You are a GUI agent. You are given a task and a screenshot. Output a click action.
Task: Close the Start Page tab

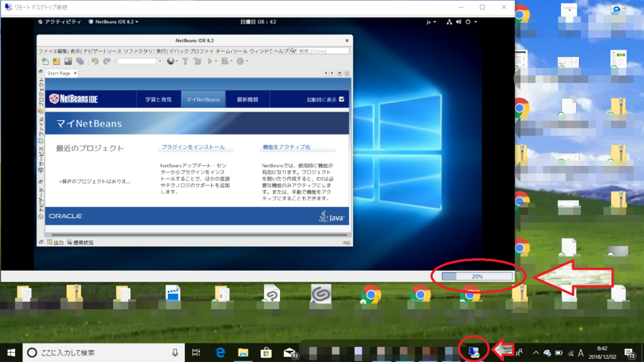pos(75,73)
